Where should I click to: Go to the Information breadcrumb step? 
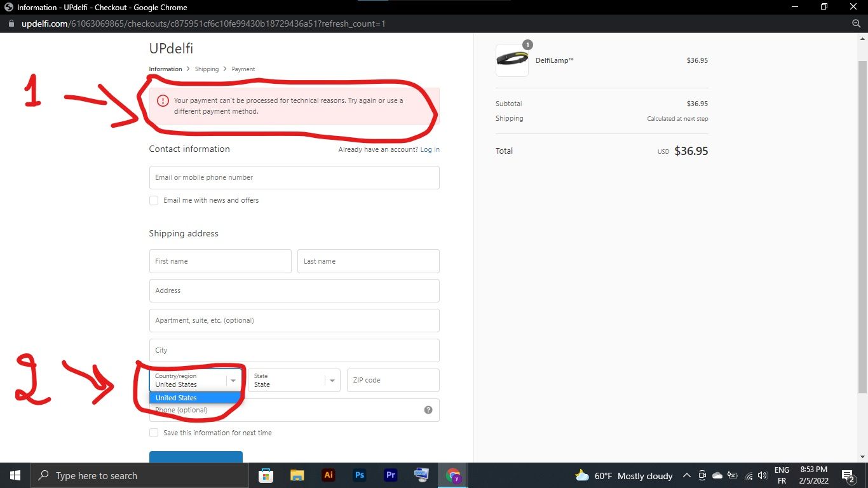165,69
